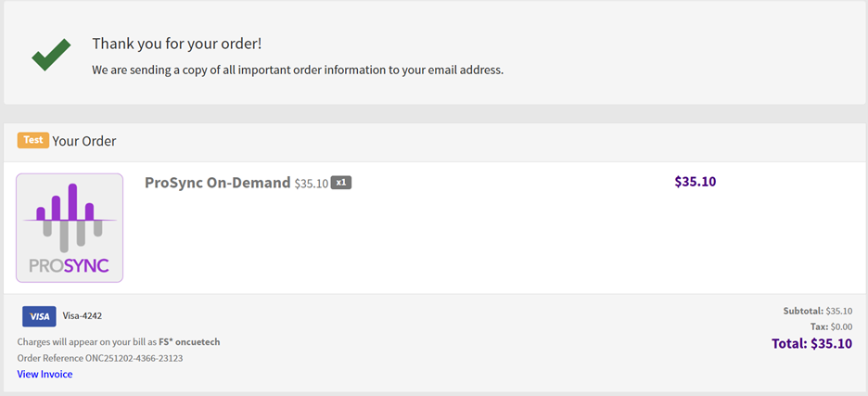Click the FS* oncuetech billing name
868x396 pixels.
point(190,341)
